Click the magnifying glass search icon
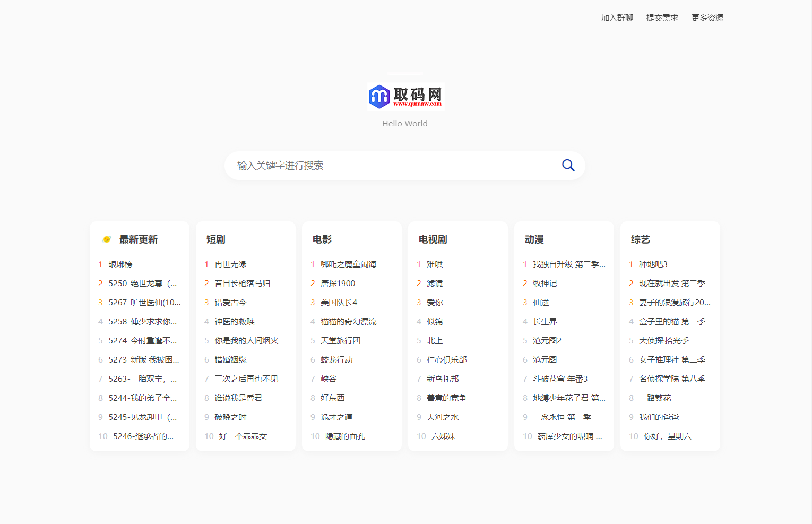This screenshot has width=812, height=524. tap(568, 165)
